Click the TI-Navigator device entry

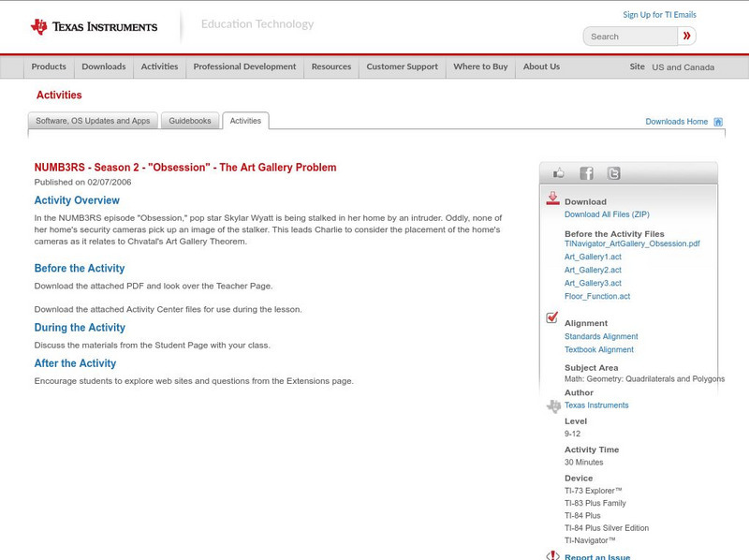point(590,540)
